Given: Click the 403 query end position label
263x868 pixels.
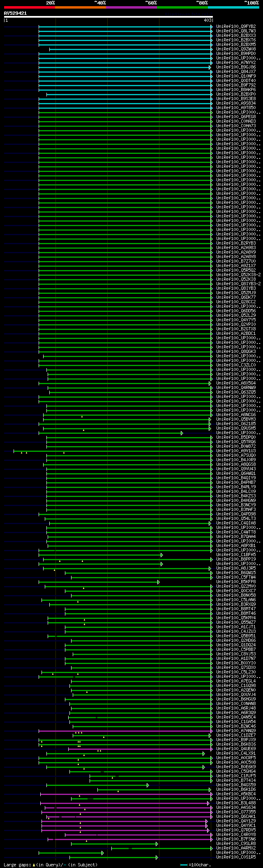Looking at the screenshot, I should 208,20.
